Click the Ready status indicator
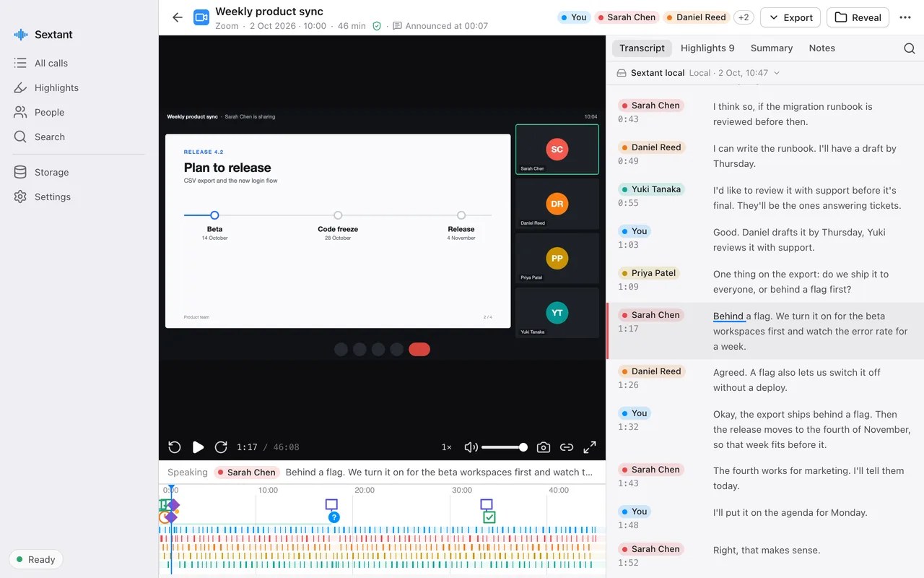 point(36,559)
